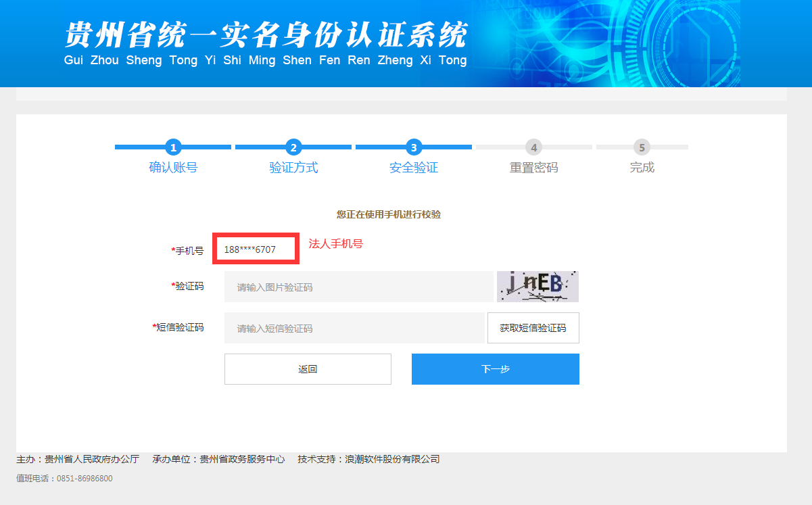
Task: Click the grey step 5 circle
Action: 642,147
